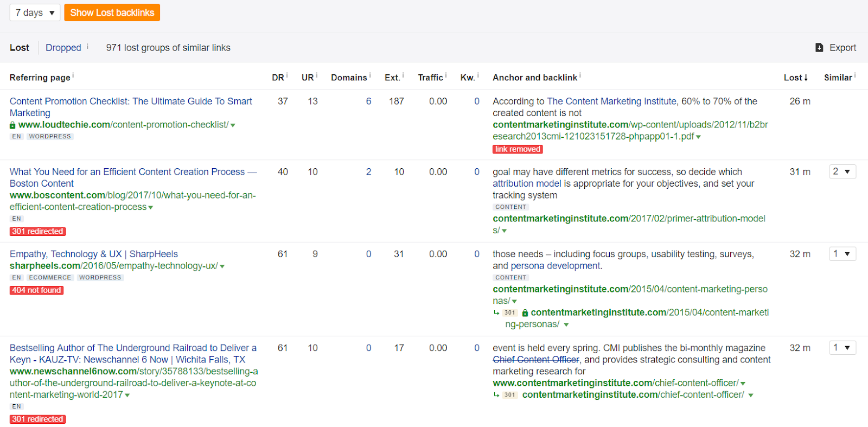Screen dimensions: 868x427
Task: Click the info icon beside Referring page
Action: click(x=73, y=76)
